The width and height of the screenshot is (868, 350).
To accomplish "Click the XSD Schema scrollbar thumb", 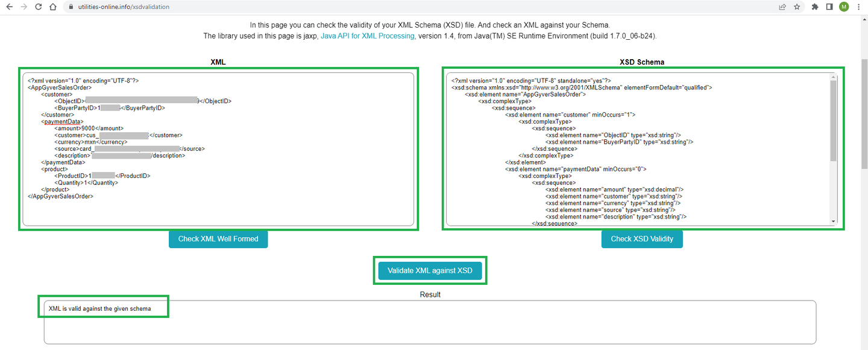I will [834, 121].
